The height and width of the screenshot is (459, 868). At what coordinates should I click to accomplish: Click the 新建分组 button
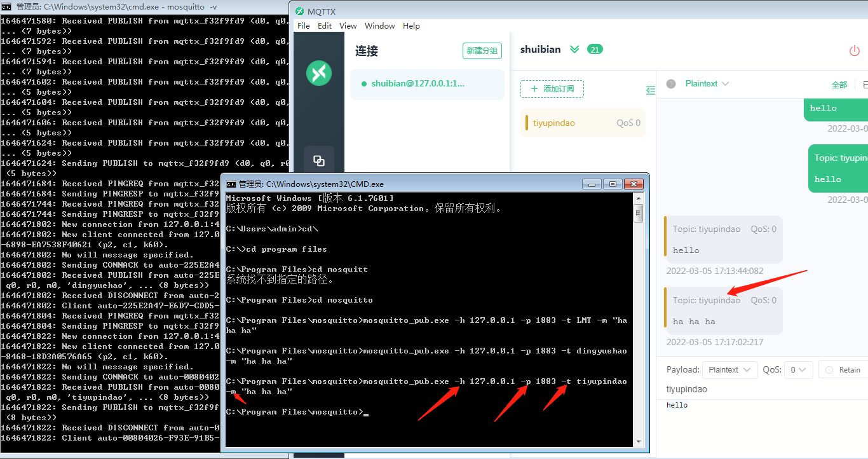482,51
